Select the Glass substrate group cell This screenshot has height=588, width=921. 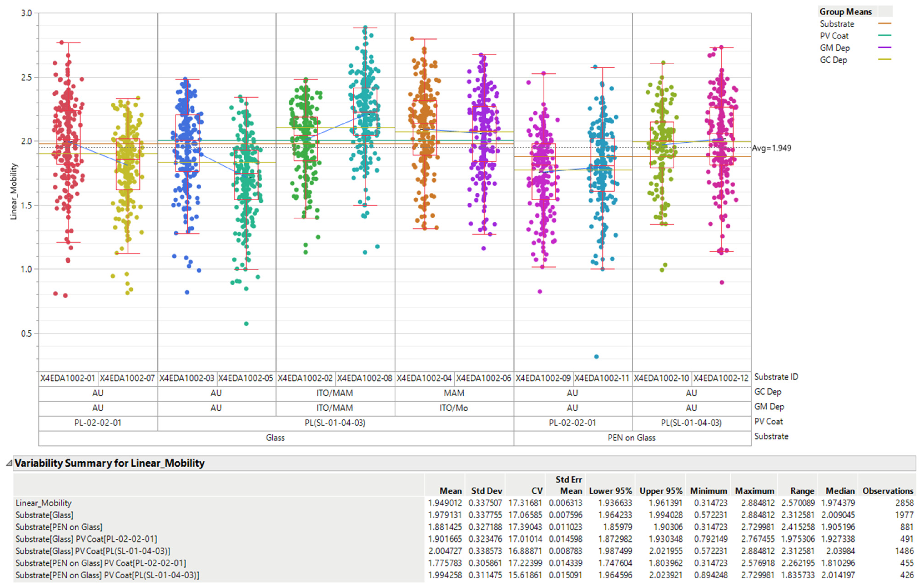pyautogui.click(x=275, y=438)
